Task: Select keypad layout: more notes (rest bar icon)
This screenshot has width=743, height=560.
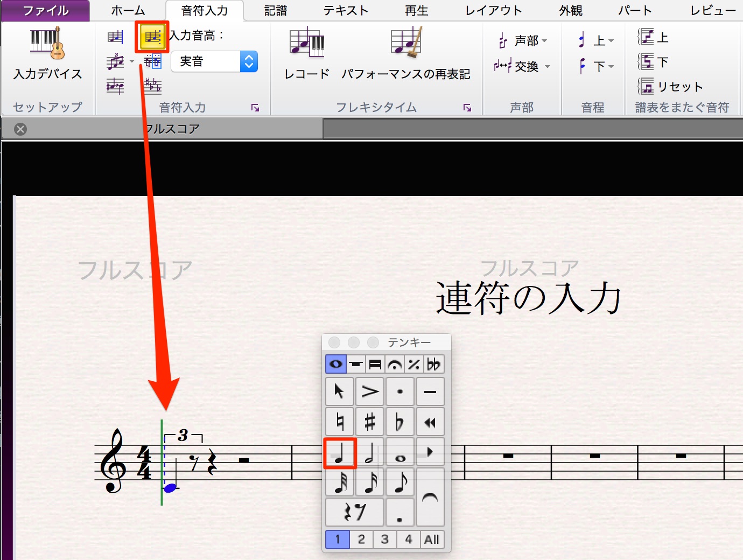Action: pos(355,365)
